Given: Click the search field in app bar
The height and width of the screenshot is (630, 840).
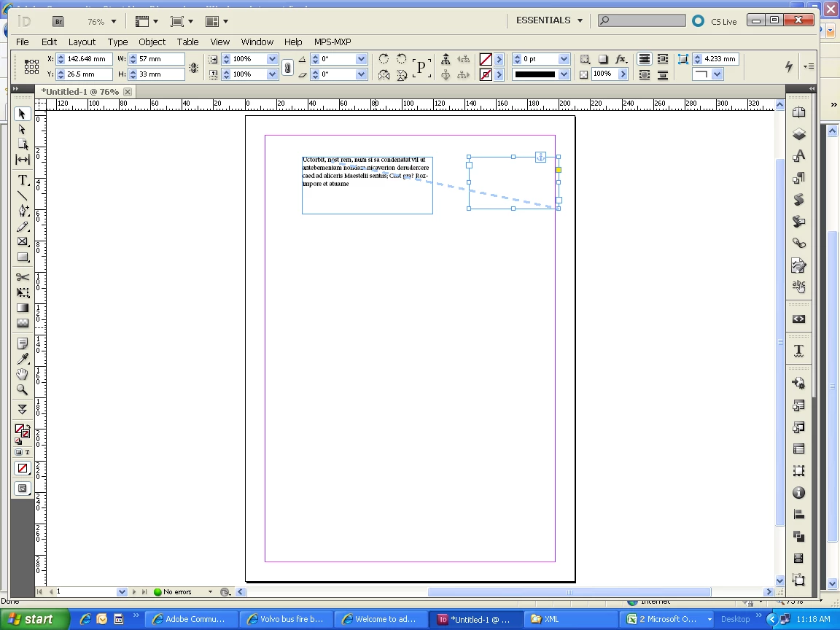Looking at the screenshot, I should coord(642,20).
